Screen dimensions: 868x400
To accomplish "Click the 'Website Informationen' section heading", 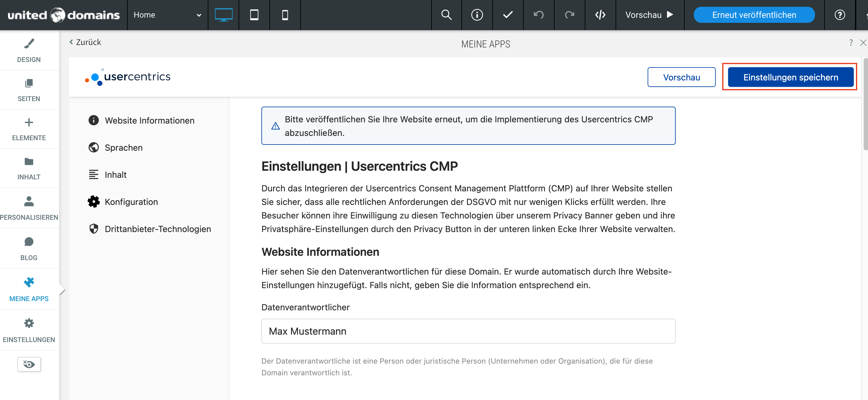I will [320, 252].
